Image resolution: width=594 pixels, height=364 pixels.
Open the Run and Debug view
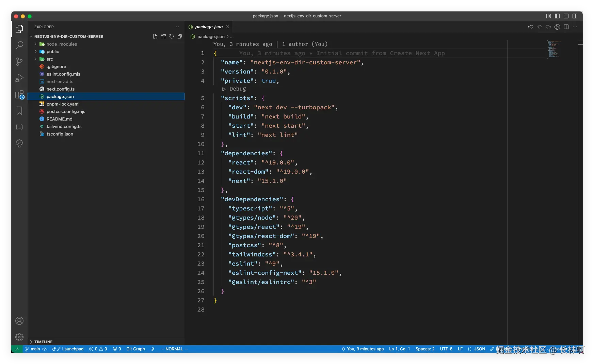pyautogui.click(x=19, y=78)
